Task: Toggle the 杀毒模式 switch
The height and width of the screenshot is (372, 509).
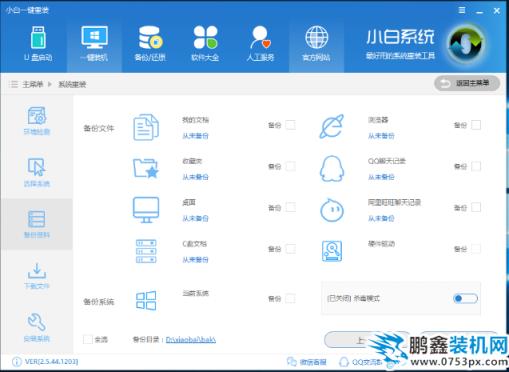Action: 465,298
